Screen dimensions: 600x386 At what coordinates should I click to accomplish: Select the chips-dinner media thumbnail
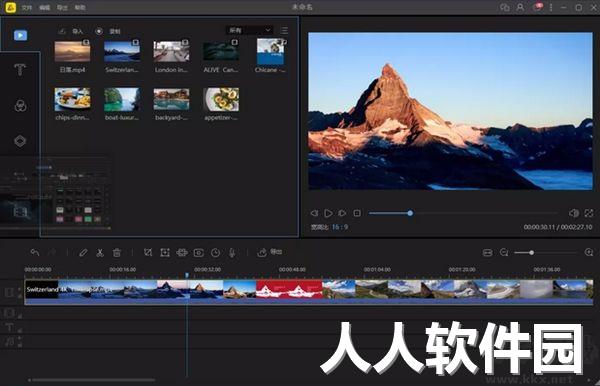tap(72, 99)
